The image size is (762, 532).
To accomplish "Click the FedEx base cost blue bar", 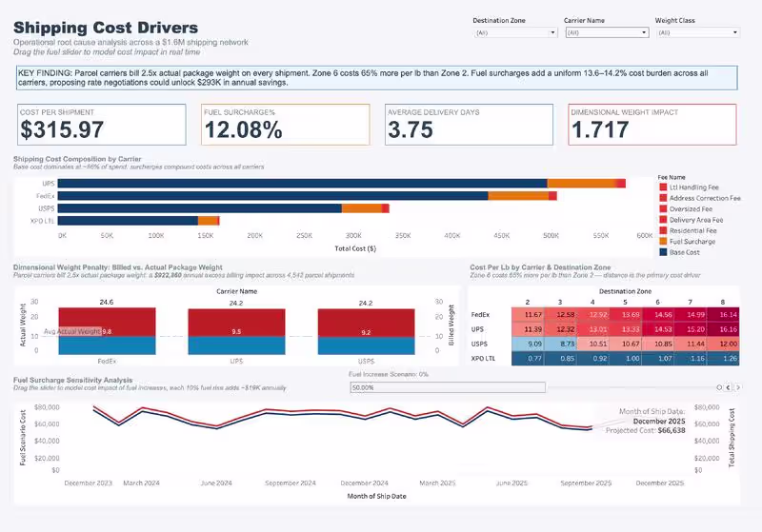I will coord(272,196).
